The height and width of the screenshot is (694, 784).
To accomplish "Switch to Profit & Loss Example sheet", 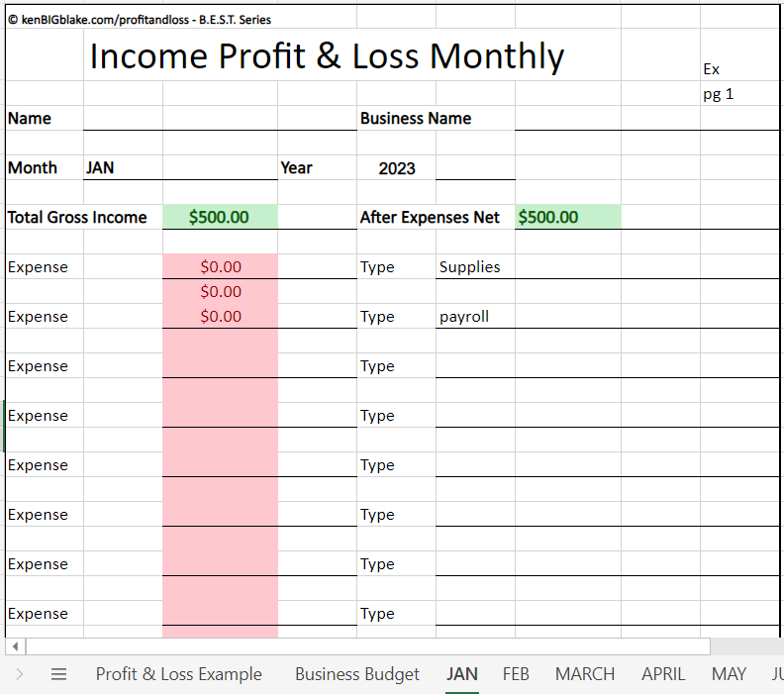I will pos(178,674).
